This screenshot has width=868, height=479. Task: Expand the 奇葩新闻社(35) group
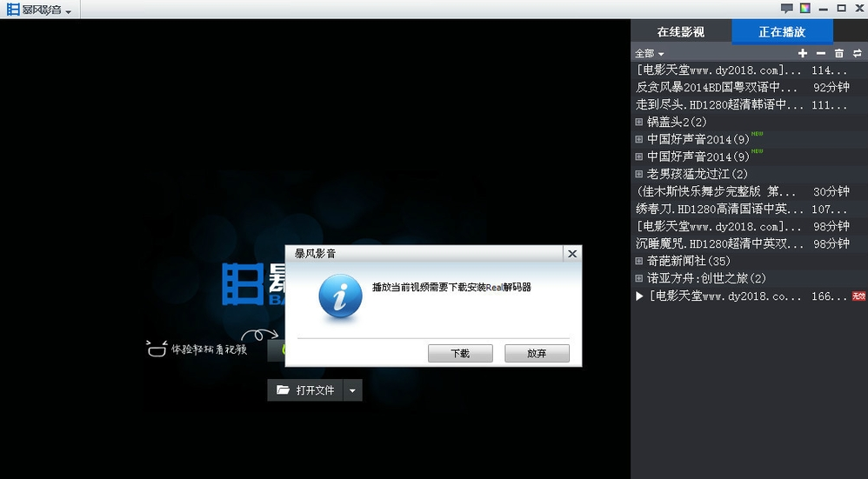pyautogui.click(x=638, y=261)
